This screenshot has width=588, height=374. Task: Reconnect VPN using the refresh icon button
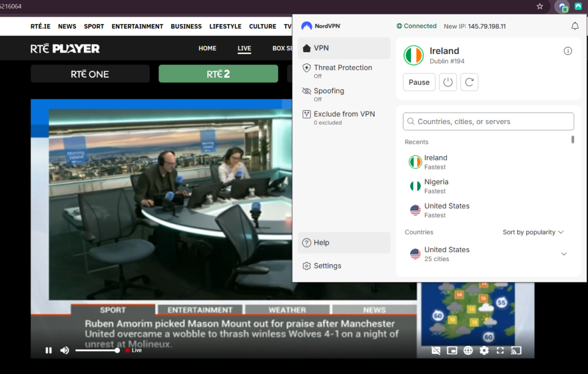click(469, 82)
